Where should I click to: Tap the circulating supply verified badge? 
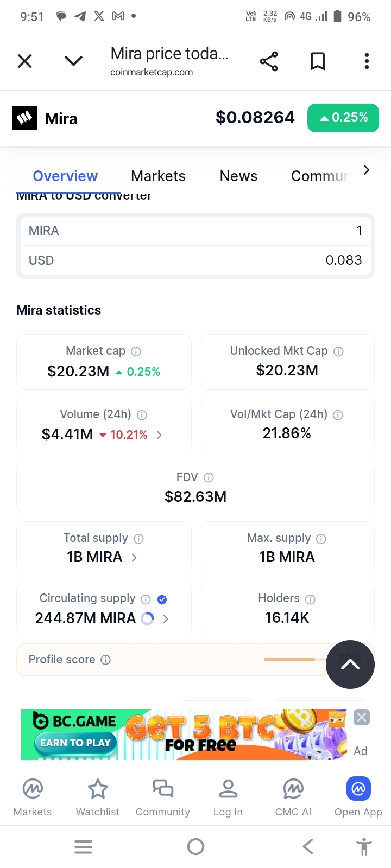coord(162,599)
